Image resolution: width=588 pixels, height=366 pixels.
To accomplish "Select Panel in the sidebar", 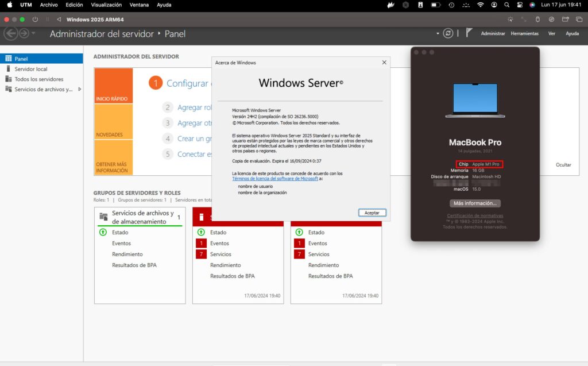I will coord(41,59).
